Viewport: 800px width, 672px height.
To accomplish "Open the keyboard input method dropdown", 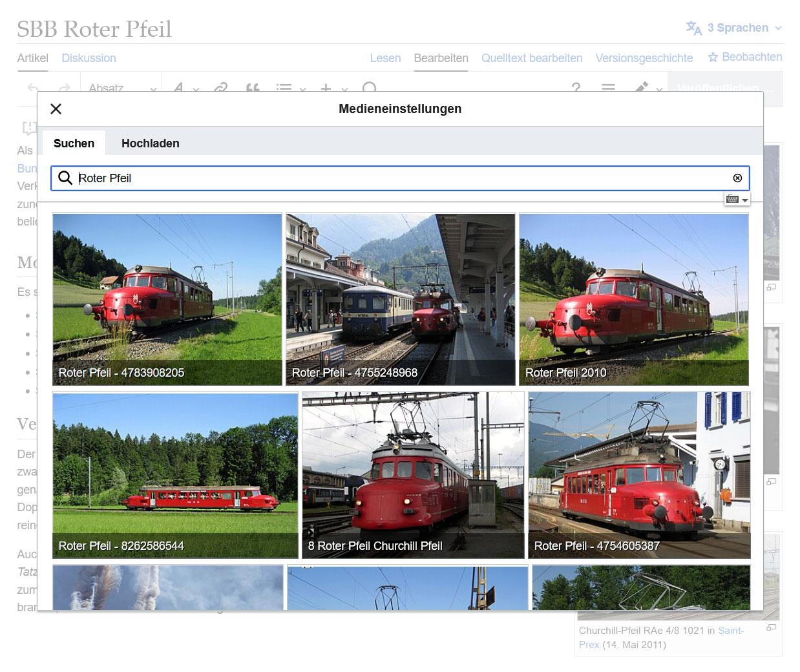I will (737, 199).
